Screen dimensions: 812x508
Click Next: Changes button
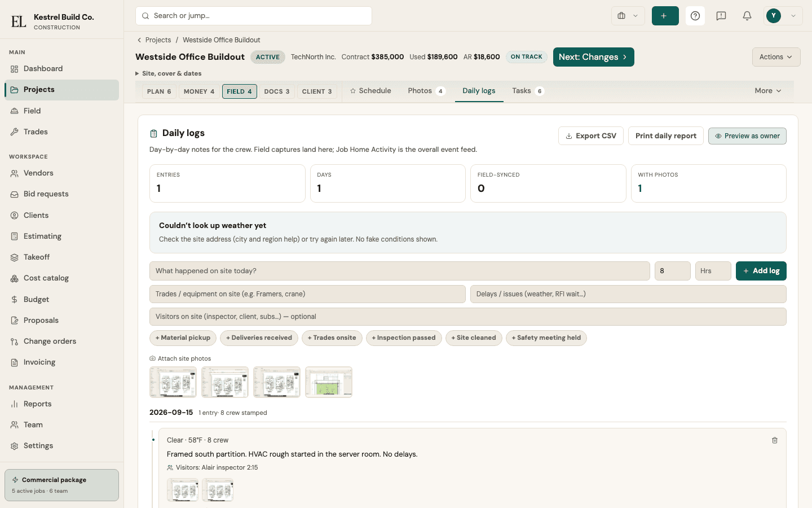(x=593, y=57)
